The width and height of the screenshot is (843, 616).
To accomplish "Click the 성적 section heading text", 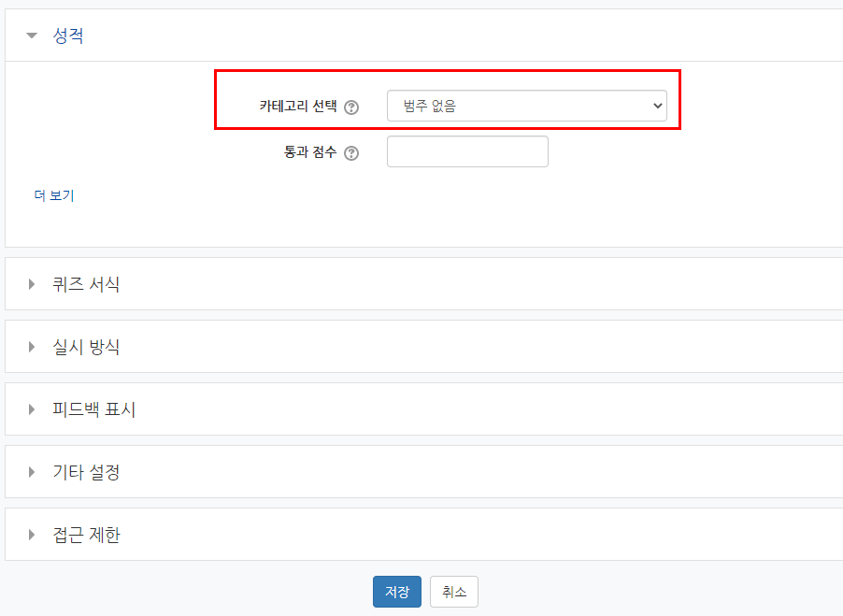I will click(68, 36).
